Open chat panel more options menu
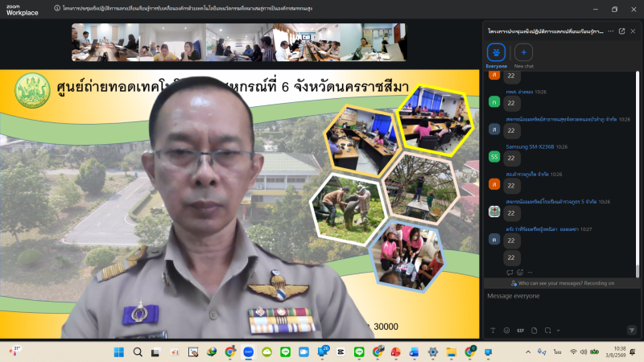The image size is (644, 362). (611, 31)
